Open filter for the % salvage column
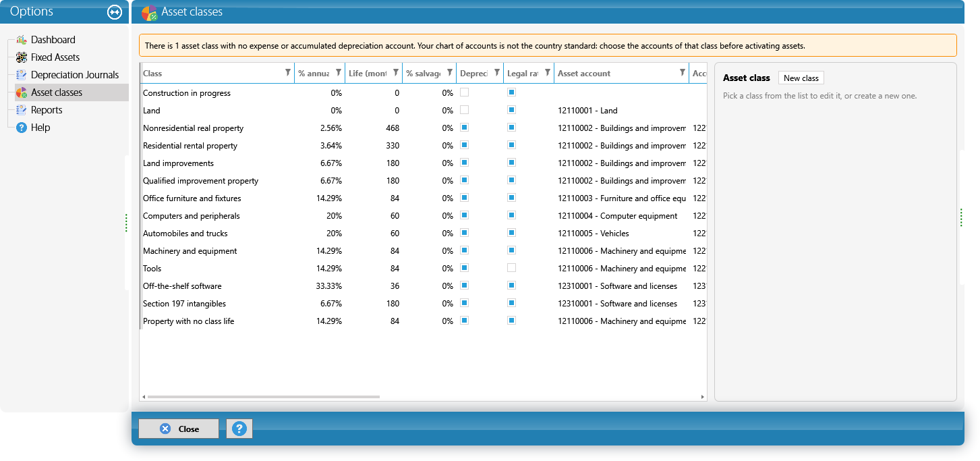Viewport: 980px width, 461px height. pos(450,73)
